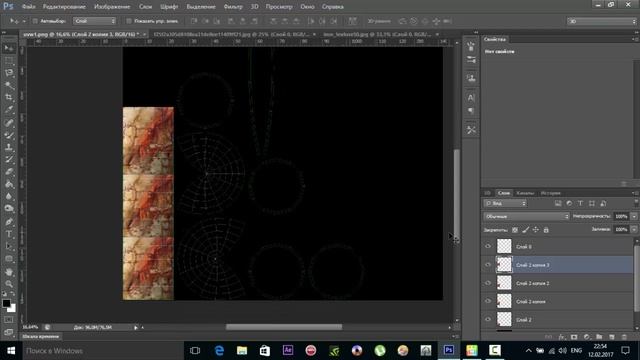Toggle the Автовыбор checkbox
The image size is (640, 360).
pos(35,21)
